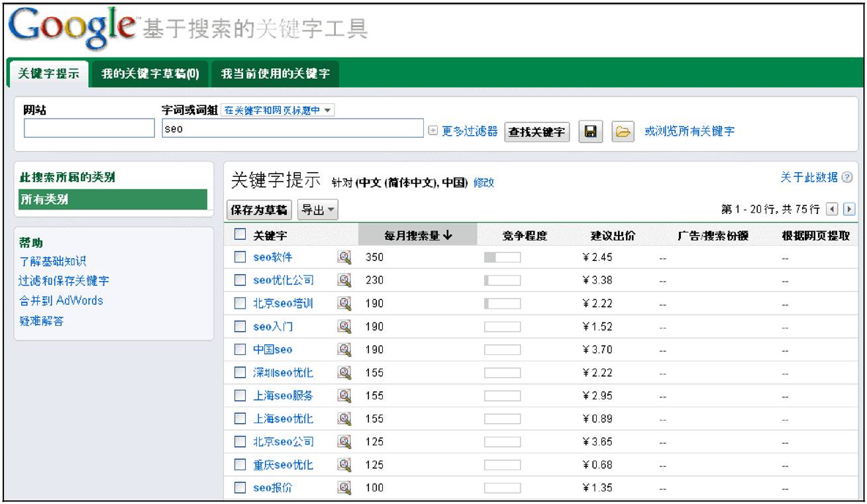Image resolution: width=867 pixels, height=504 pixels.
Task: Click 竞争程度 column header
Action: pos(525,236)
